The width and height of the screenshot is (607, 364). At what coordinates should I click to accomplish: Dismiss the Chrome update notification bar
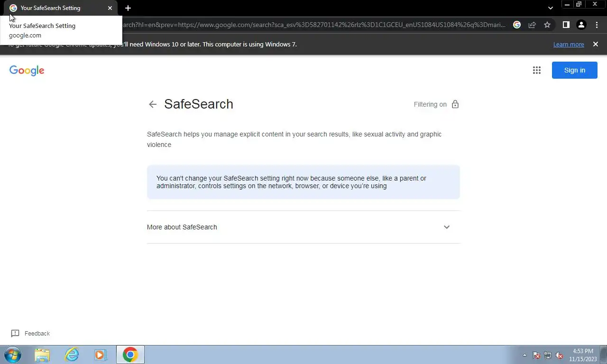click(596, 44)
